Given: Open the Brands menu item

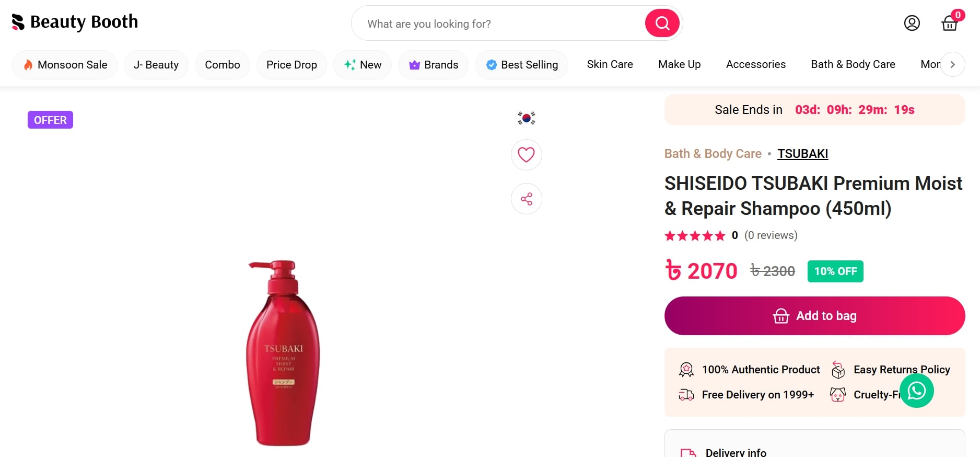Looking at the screenshot, I should point(433,65).
